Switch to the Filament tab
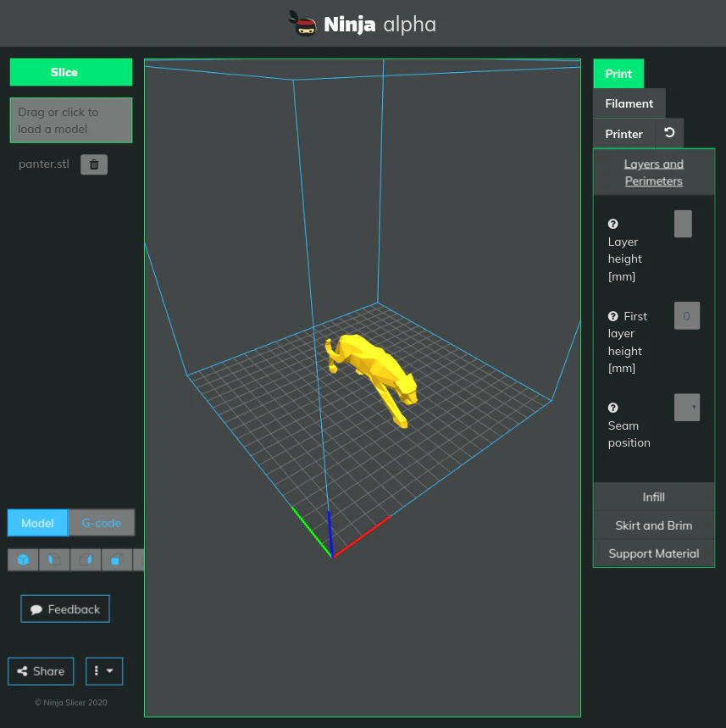Screen dimensions: 726x728 click(x=629, y=103)
